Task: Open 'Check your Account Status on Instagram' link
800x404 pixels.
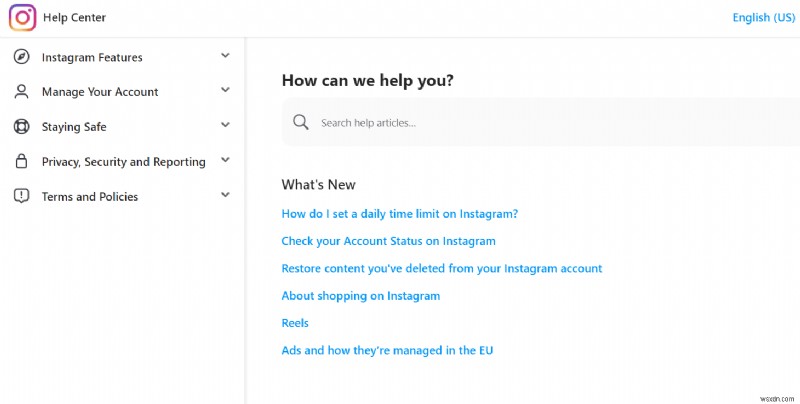Action: click(388, 241)
